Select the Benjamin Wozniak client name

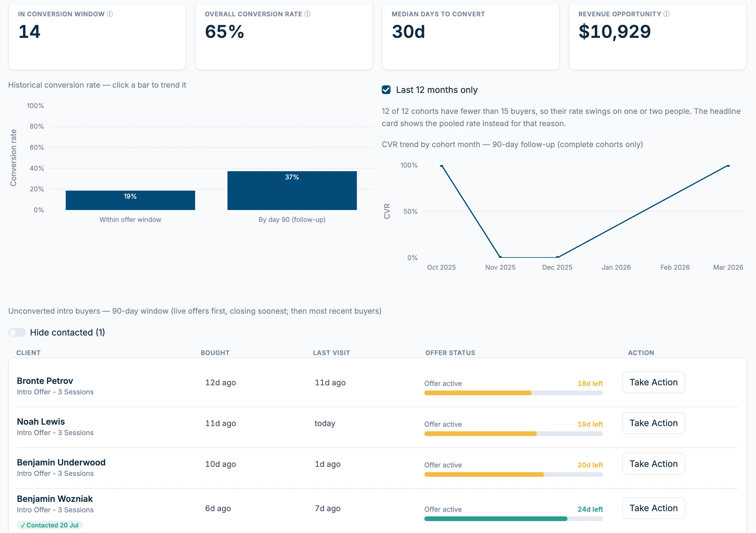pos(55,499)
